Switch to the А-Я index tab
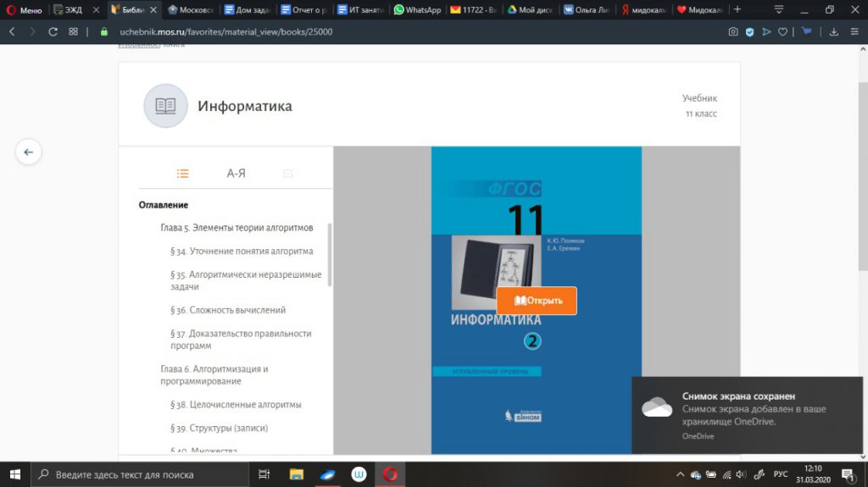 pyautogui.click(x=236, y=174)
